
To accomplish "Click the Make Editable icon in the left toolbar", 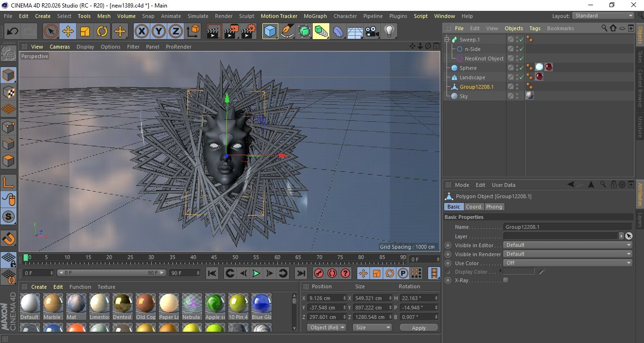I will point(9,53).
